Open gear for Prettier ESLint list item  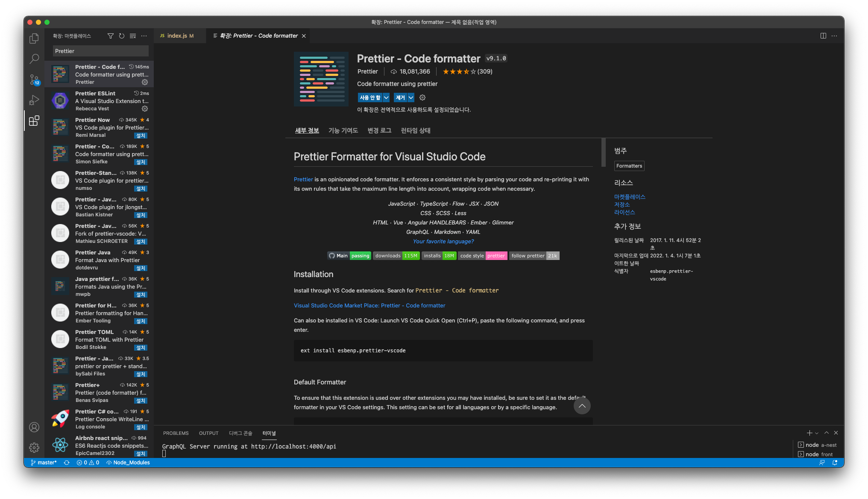click(145, 109)
